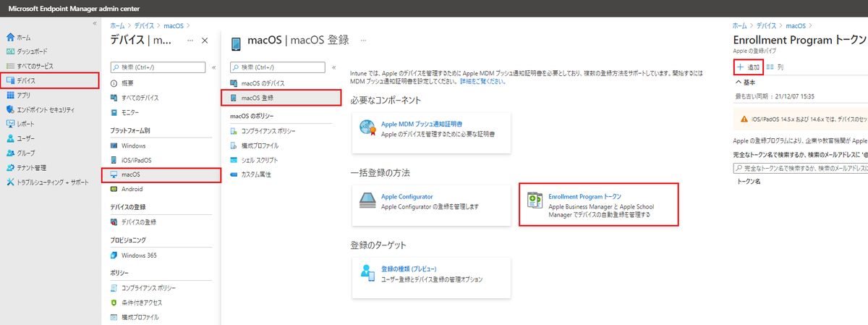
Task: Collapse the devices blade menu
Action: pos(213,67)
